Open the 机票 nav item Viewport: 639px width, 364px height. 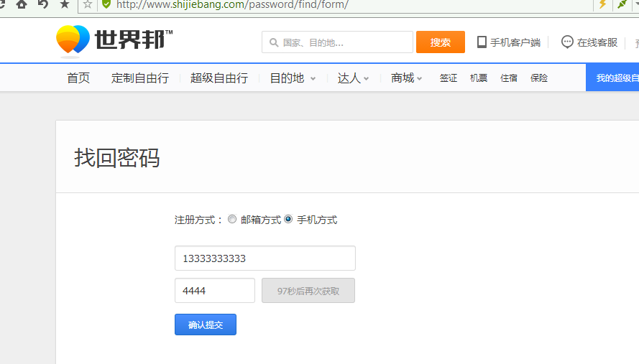(x=479, y=78)
